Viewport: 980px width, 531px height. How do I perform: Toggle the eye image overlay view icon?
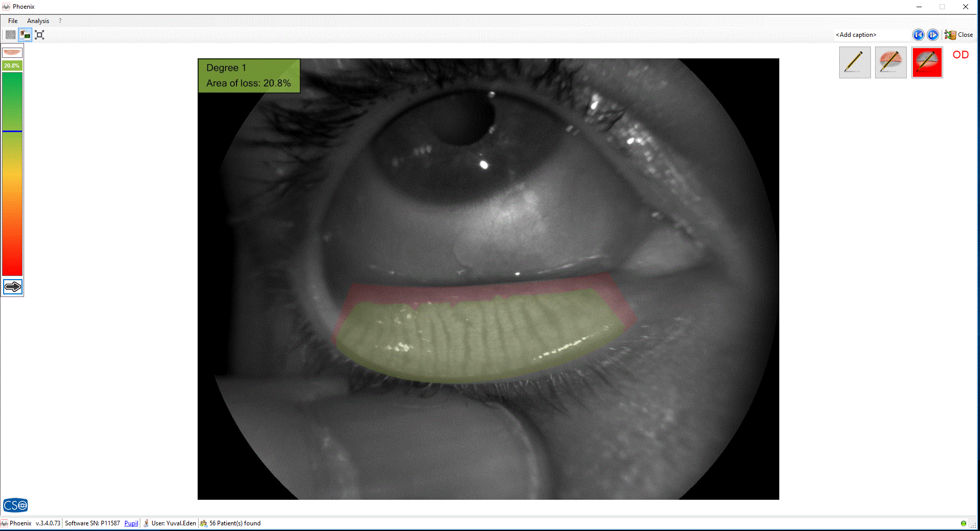[25, 35]
